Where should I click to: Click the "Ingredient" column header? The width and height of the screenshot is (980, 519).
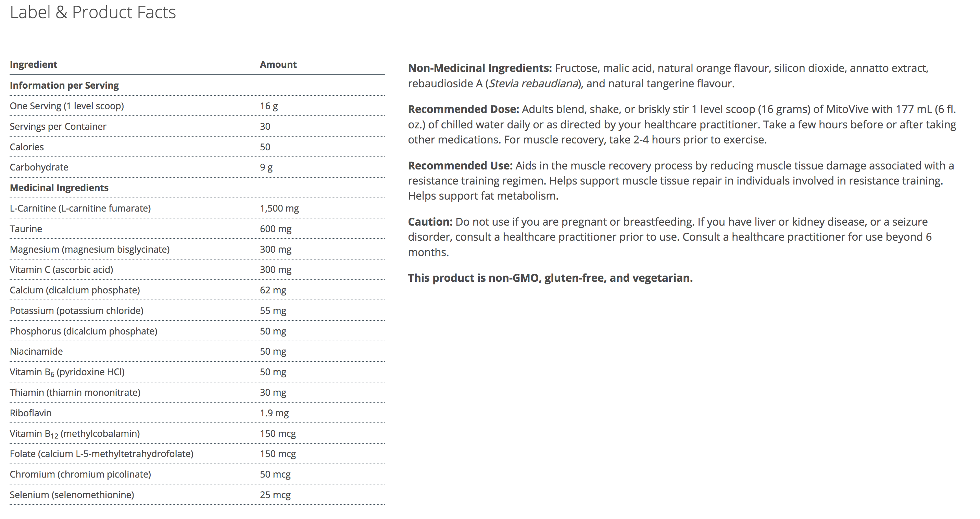tap(34, 65)
